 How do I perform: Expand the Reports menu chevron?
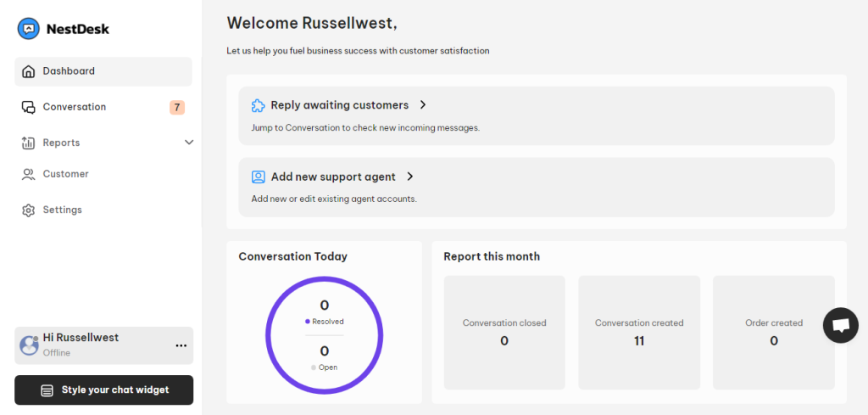(189, 143)
